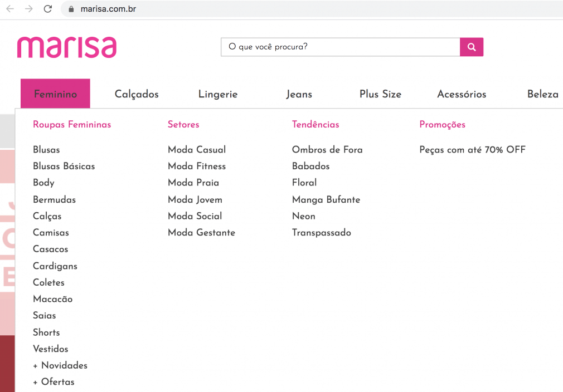Click the browser forward arrow

click(29, 8)
